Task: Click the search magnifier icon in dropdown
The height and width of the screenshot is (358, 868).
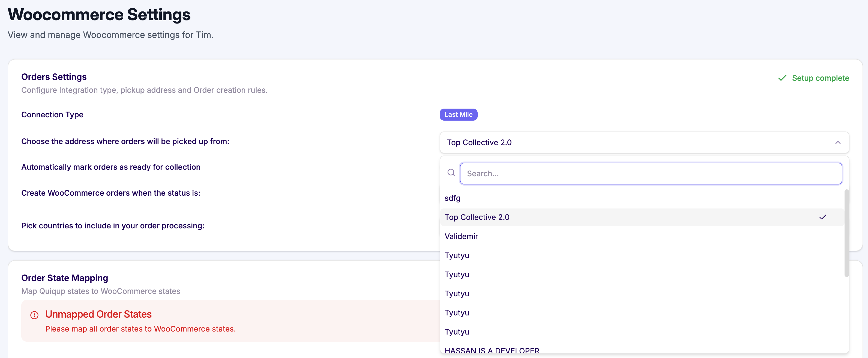Action: tap(451, 173)
